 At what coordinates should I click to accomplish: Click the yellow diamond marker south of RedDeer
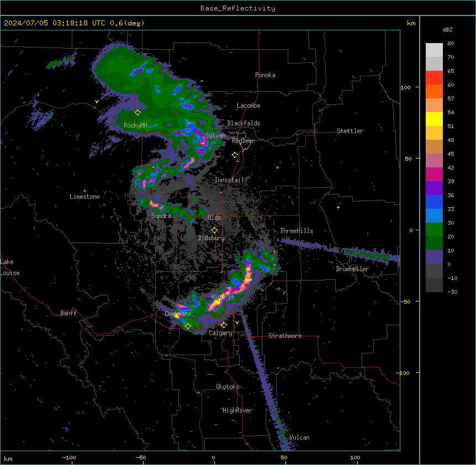(x=235, y=155)
